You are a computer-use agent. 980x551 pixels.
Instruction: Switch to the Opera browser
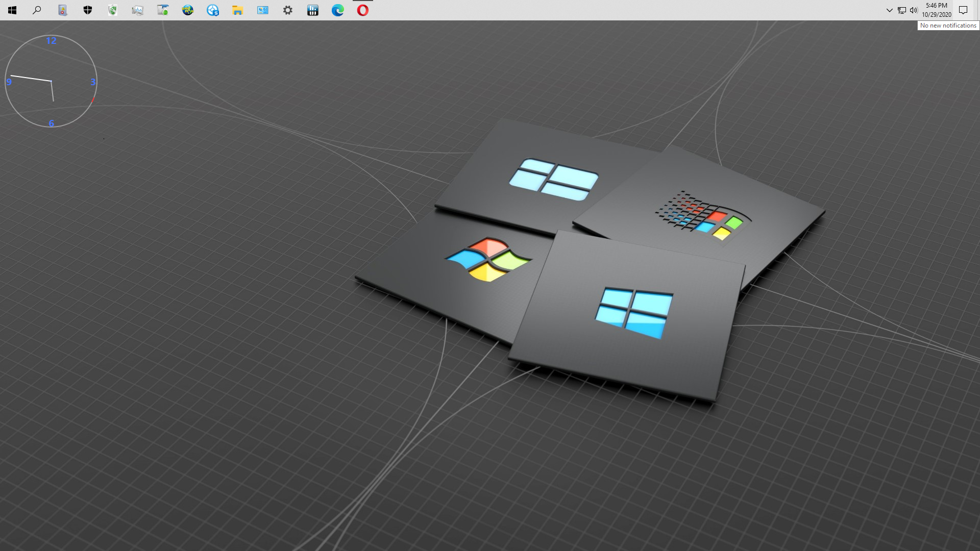363,10
